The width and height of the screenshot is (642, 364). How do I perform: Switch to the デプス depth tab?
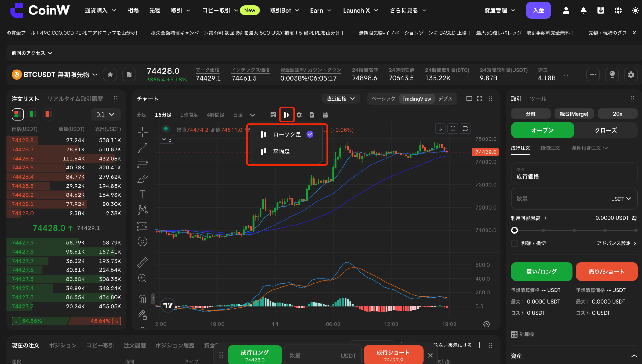tap(445, 99)
